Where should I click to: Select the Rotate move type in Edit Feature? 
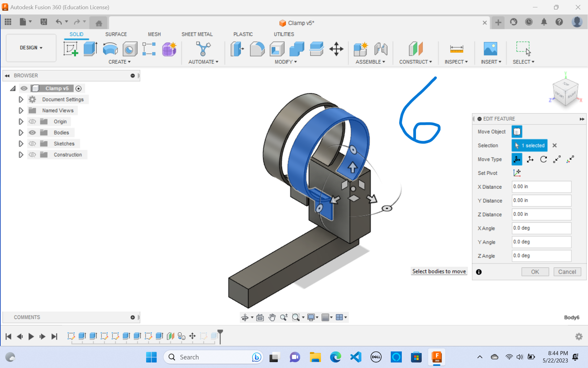coord(544,159)
